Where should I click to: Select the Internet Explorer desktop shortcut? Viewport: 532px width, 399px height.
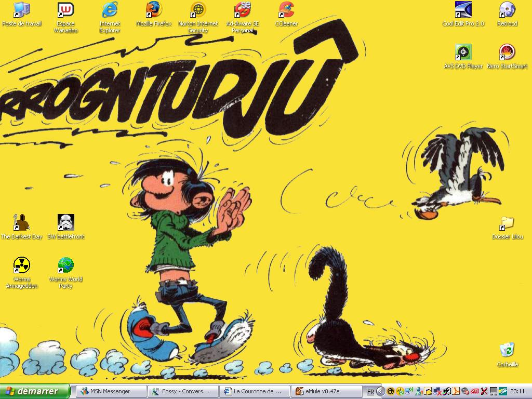click(110, 18)
